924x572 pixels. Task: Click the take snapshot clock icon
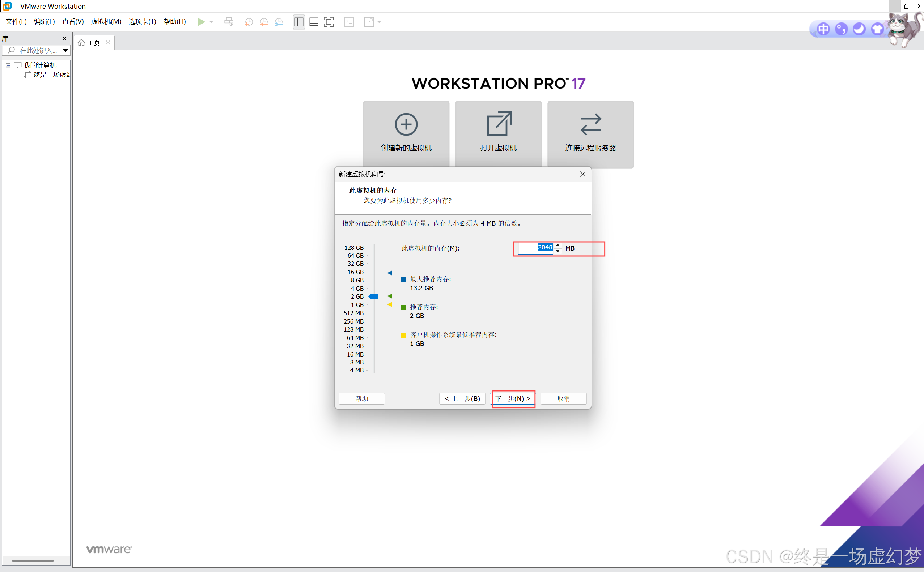tap(249, 22)
